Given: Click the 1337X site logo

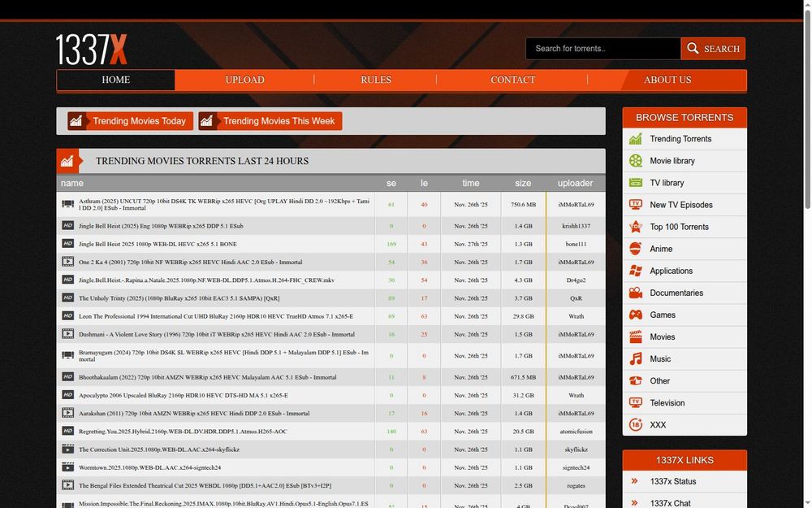Looking at the screenshot, I should click(x=91, y=50).
